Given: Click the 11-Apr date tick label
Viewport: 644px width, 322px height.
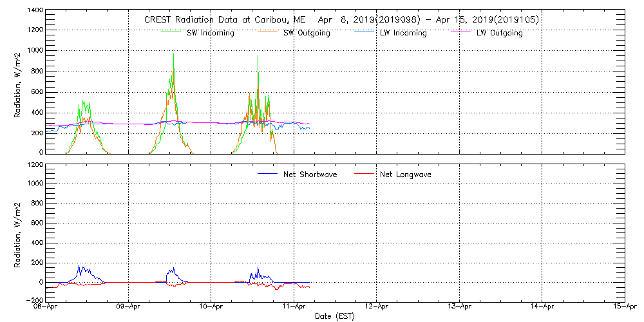Looking at the screenshot, I should (x=294, y=308).
